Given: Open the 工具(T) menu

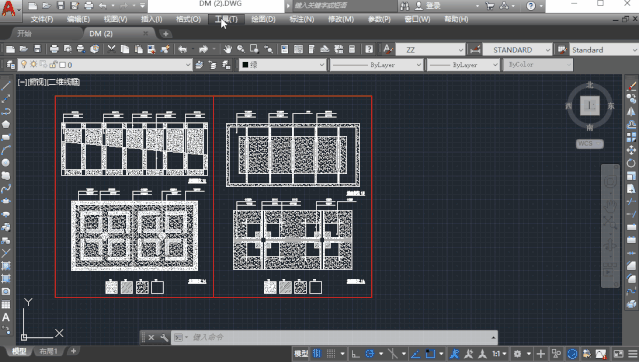Looking at the screenshot, I should 226,19.
